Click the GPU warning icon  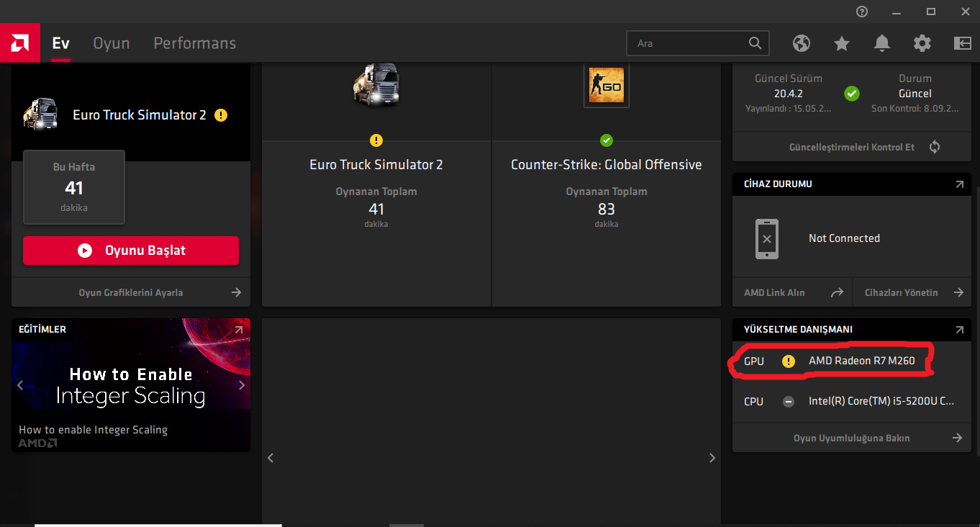click(x=789, y=361)
